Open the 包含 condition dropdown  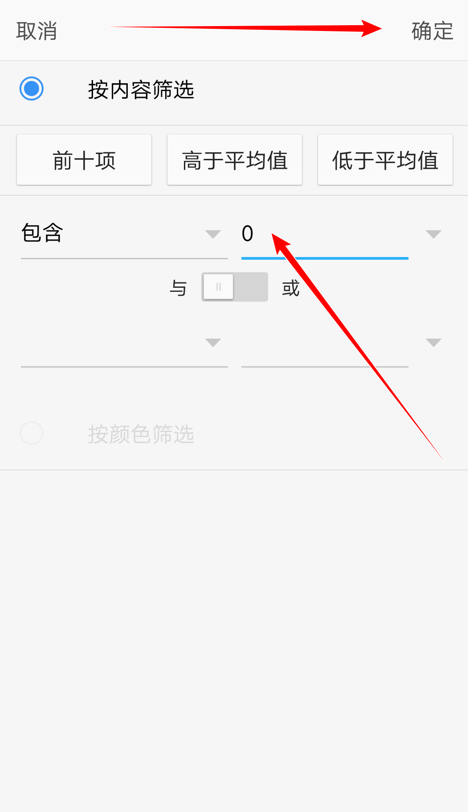pyautogui.click(x=124, y=234)
